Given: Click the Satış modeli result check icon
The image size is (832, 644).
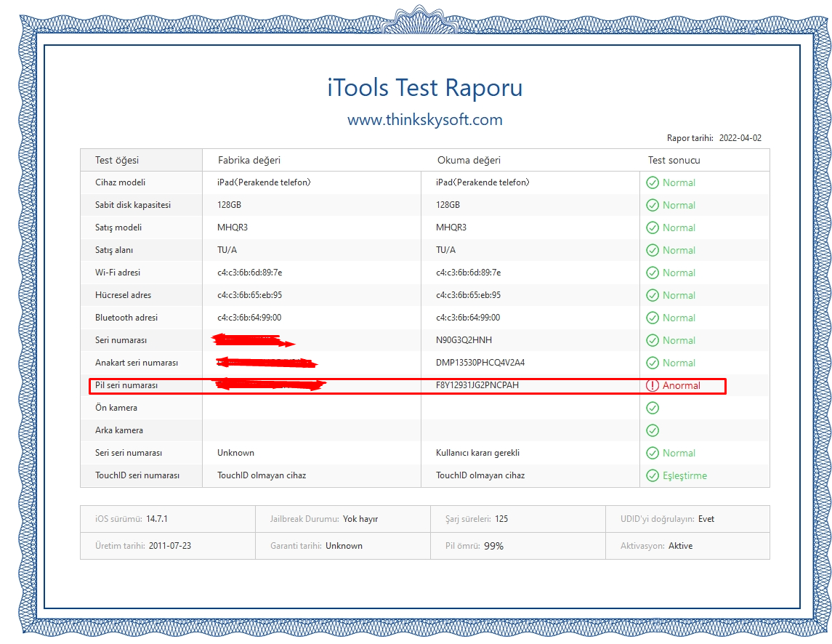Looking at the screenshot, I should pos(652,228).
